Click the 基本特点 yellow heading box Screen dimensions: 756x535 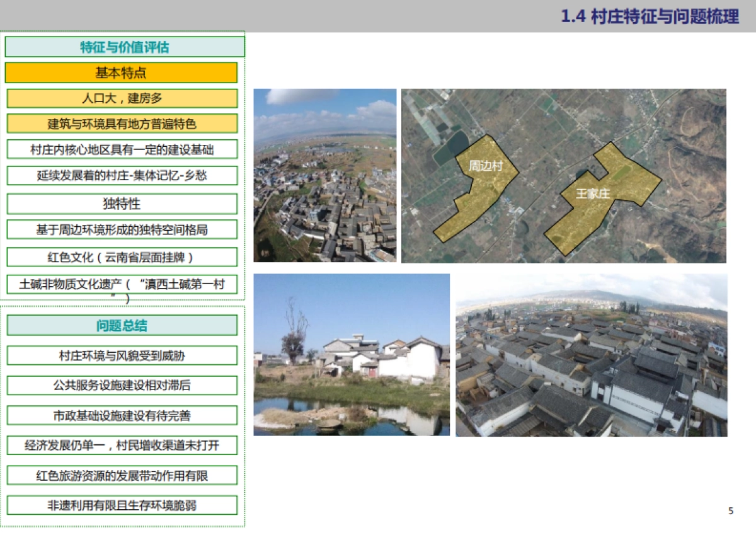[x=122, y=72]
